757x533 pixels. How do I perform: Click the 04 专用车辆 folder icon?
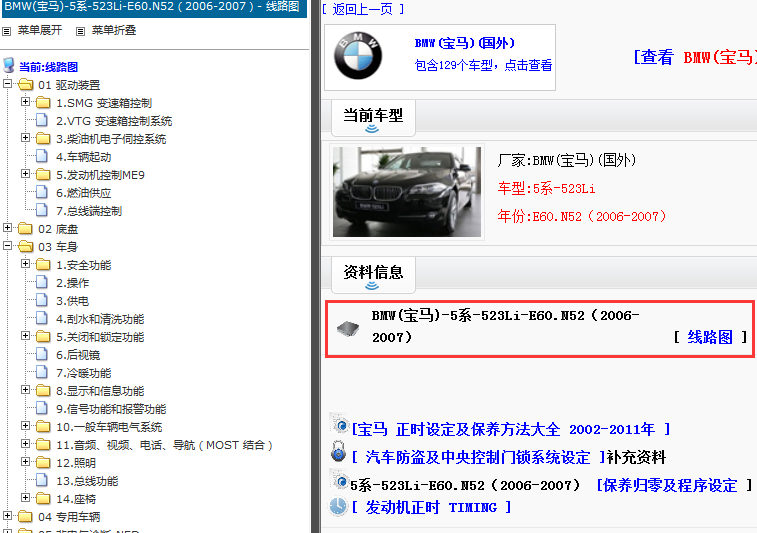coord(26,517)
